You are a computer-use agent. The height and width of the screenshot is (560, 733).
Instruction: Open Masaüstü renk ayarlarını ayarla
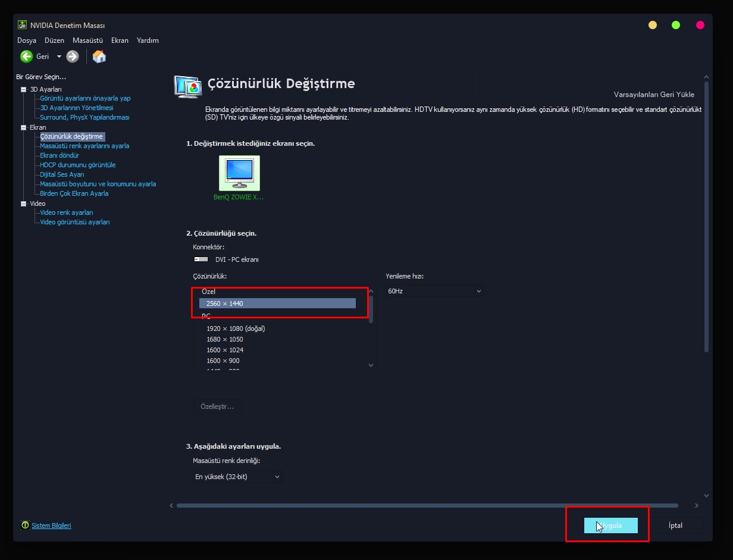click(84, 146)
